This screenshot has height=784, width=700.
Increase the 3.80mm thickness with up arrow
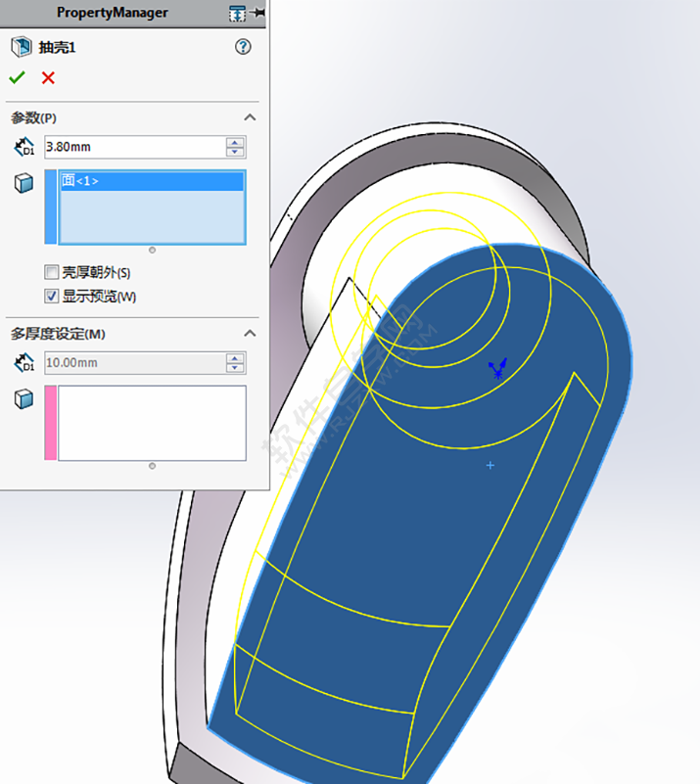pos(235,143)
